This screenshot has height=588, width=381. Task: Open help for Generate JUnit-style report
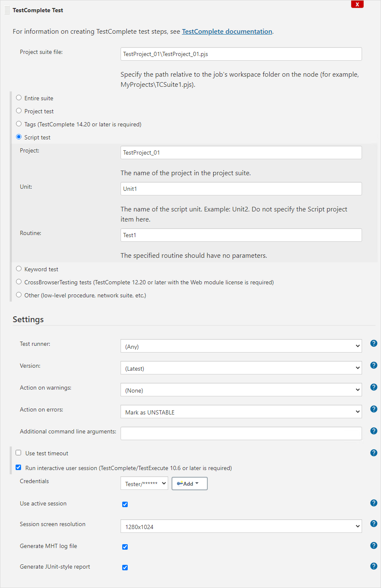(373, 566)
